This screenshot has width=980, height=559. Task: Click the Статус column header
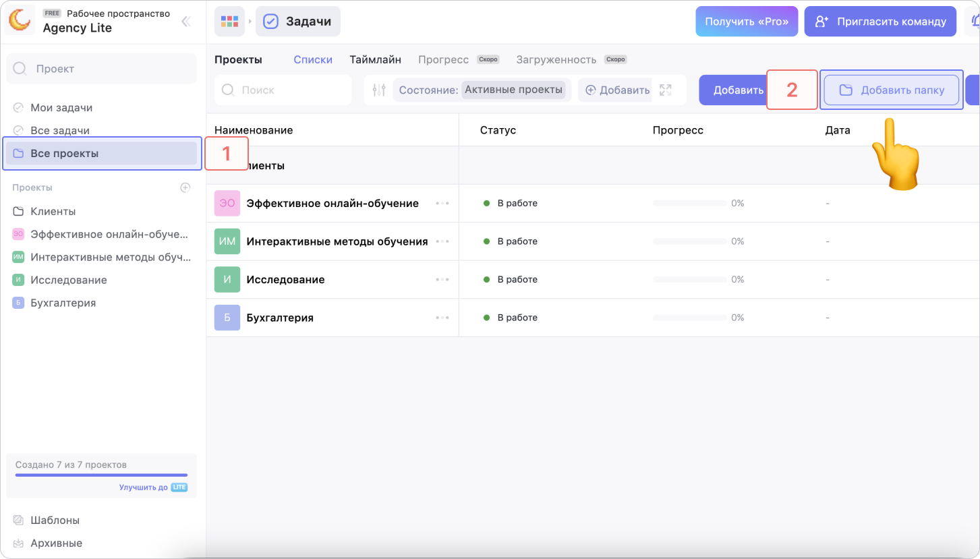498,130
